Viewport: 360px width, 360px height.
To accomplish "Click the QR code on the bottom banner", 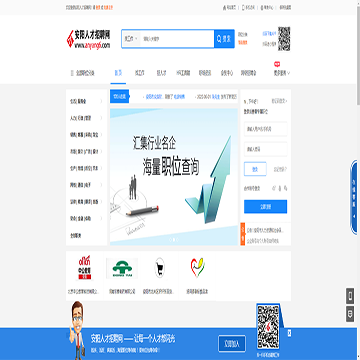I will point(268,327).
